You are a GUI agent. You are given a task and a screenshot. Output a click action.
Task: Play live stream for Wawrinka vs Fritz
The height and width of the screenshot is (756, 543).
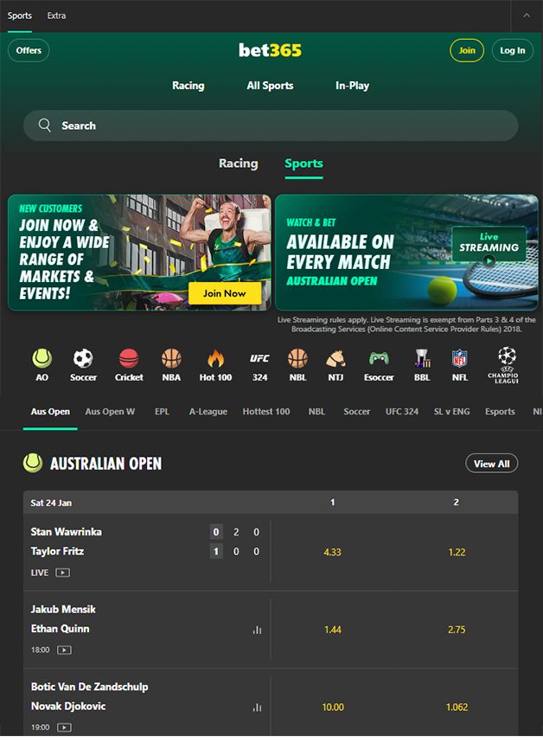[x=62, y=573]
